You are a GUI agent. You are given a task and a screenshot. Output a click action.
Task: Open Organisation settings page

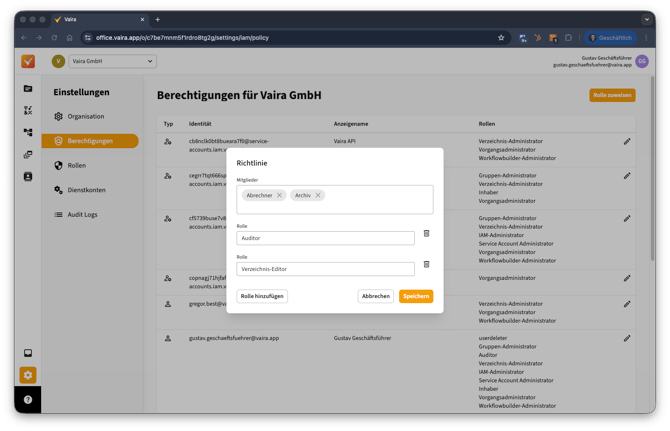(x=85, y=116)
